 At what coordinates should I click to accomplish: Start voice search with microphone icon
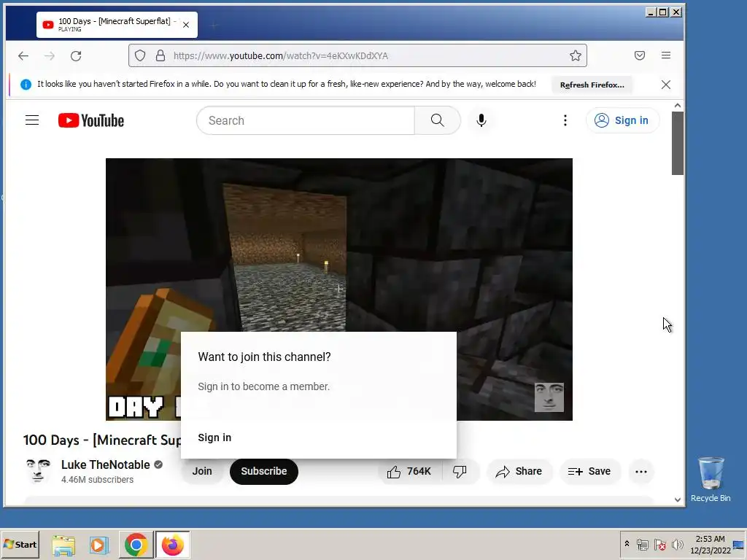(481, 120)
